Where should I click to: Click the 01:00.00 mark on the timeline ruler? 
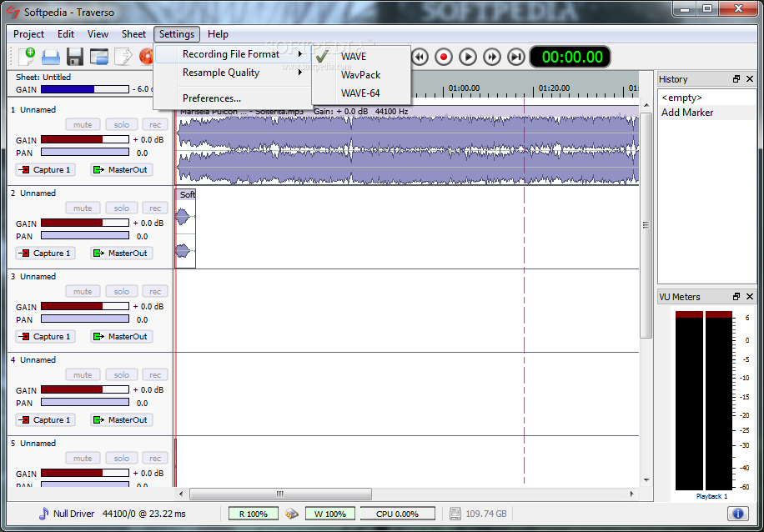464,88
